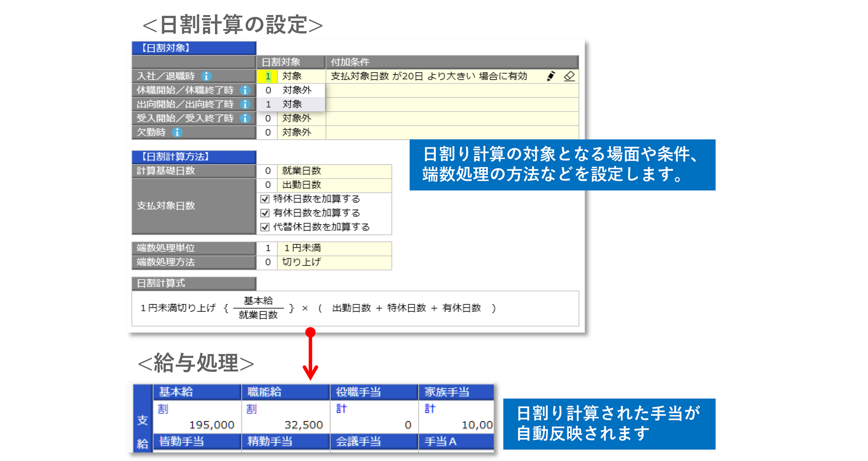The width and height of the screenshot is (868, 461).
Task: Click 端数処理方法 code field
Action: pos(267,262)
